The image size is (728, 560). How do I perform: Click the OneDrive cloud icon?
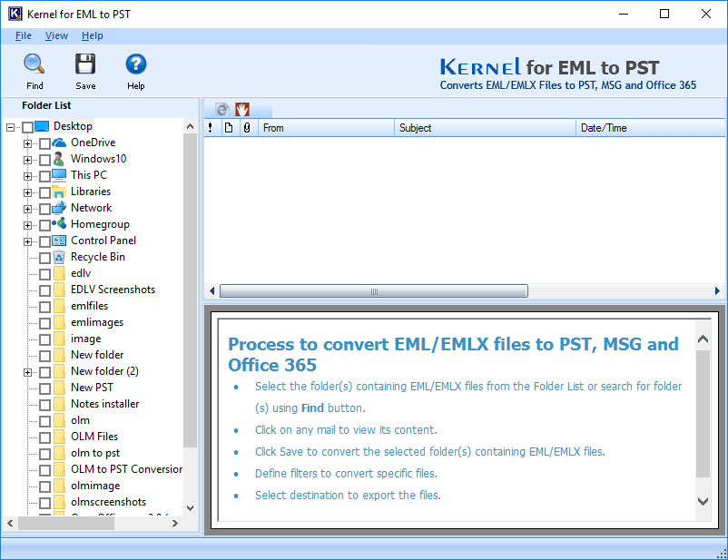59,142
